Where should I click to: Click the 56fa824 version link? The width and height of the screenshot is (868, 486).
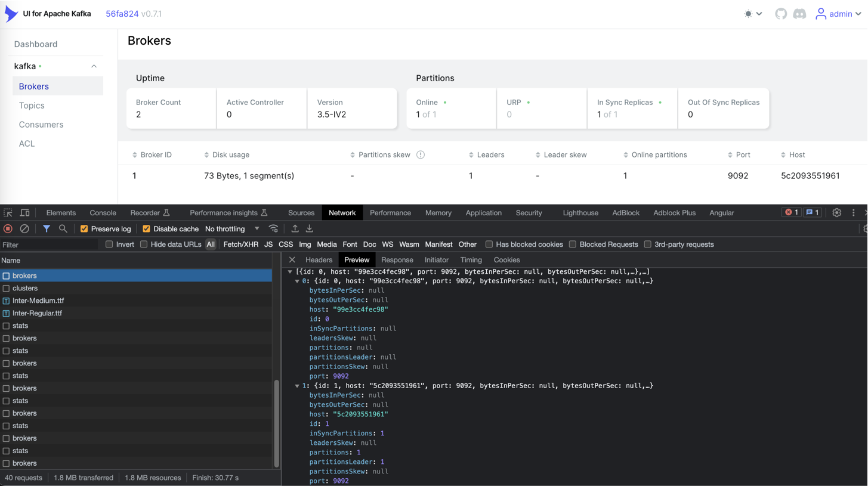tap(122, 13)
